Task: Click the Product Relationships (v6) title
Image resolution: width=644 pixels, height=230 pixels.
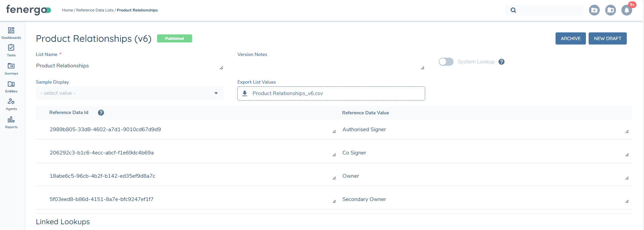Action: [x=94, y=38]
